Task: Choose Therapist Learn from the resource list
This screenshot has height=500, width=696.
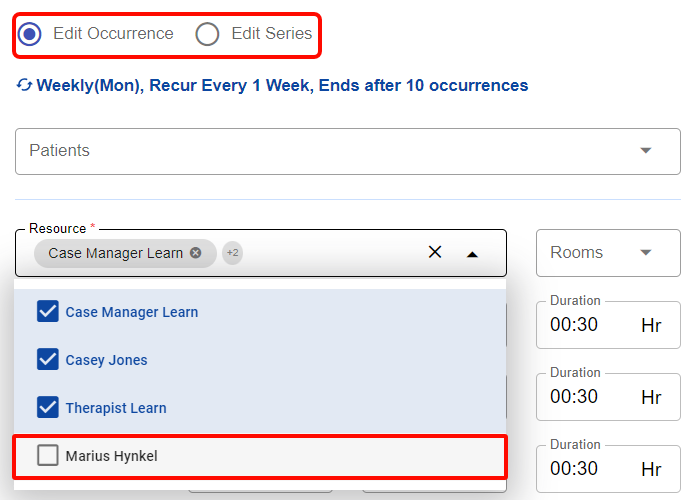Action: point(116,408)
